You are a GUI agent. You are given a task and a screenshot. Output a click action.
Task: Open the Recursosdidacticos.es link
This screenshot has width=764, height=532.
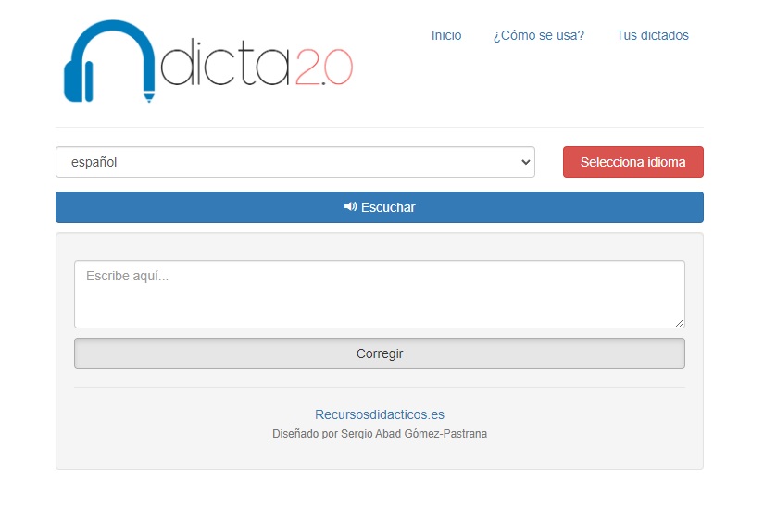coord(380,414)
